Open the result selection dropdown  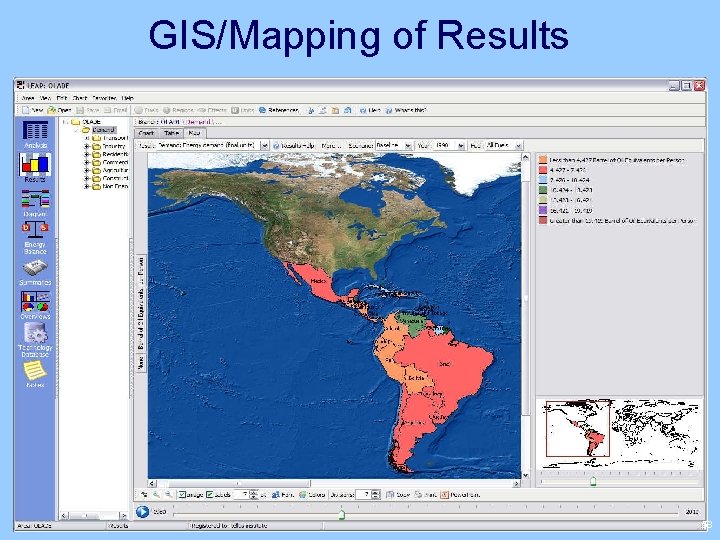tap(265, 145)
